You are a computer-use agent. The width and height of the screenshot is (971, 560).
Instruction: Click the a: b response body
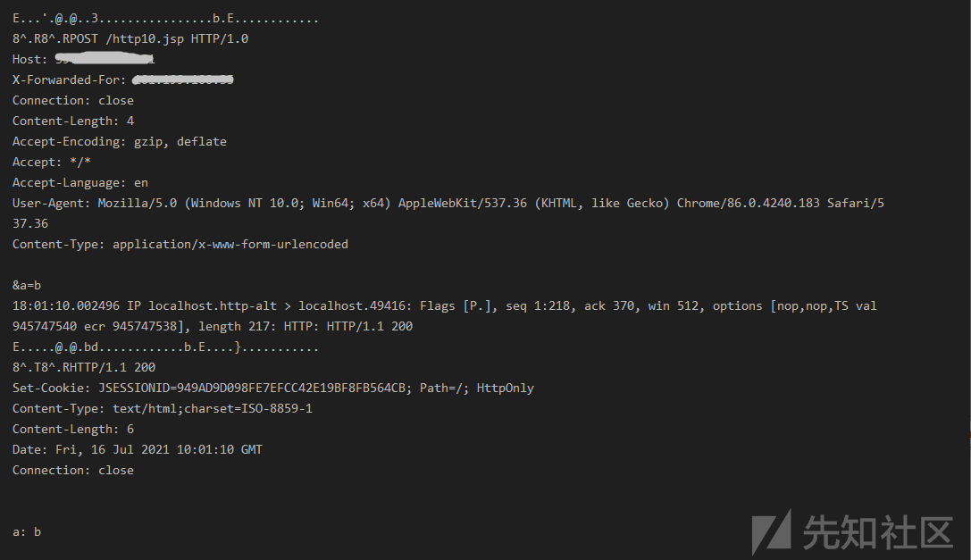click(27, 531)
